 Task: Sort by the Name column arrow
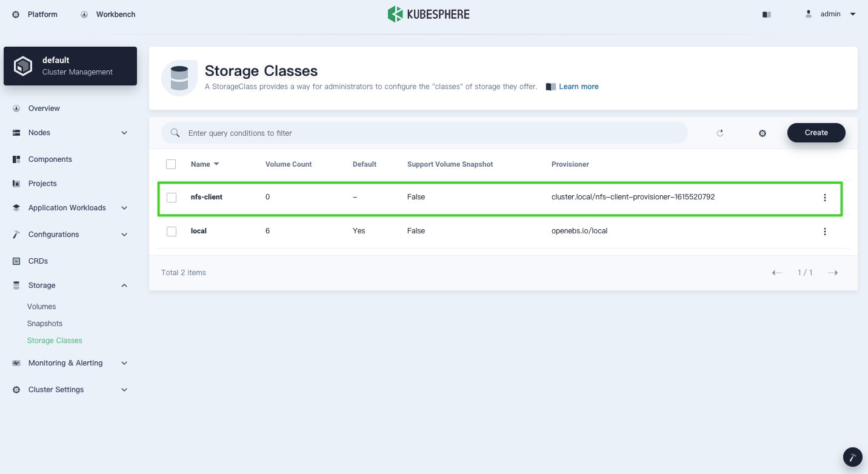(216, 164)
